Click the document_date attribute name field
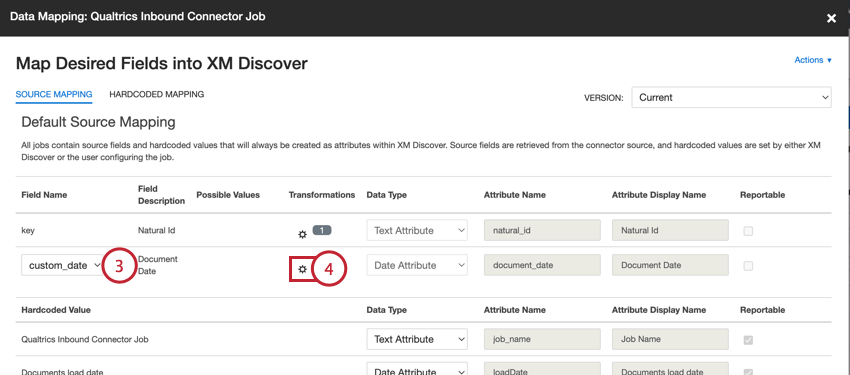Viewport: 850px width, 375px height. coord(542,266)
